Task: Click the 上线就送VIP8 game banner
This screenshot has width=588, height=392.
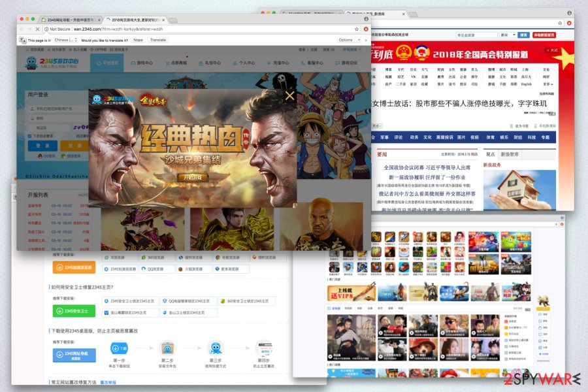Action: pyautogui.click(x=351, y=293)
